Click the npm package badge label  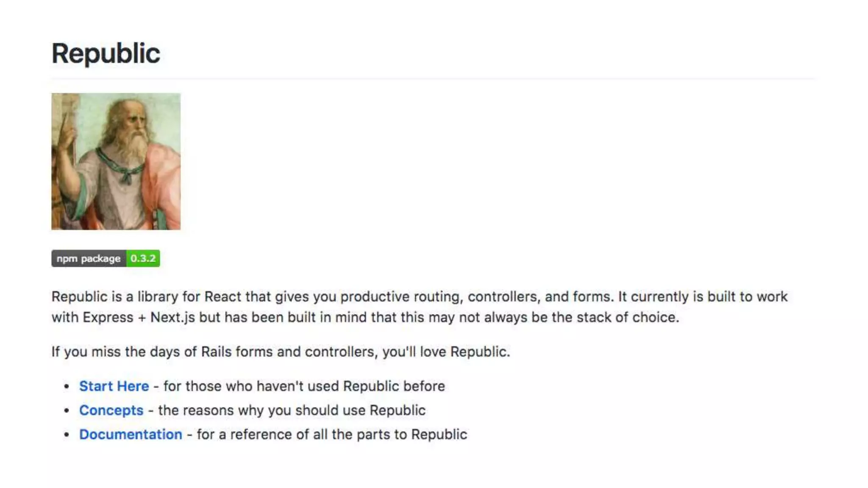[89, 258]
